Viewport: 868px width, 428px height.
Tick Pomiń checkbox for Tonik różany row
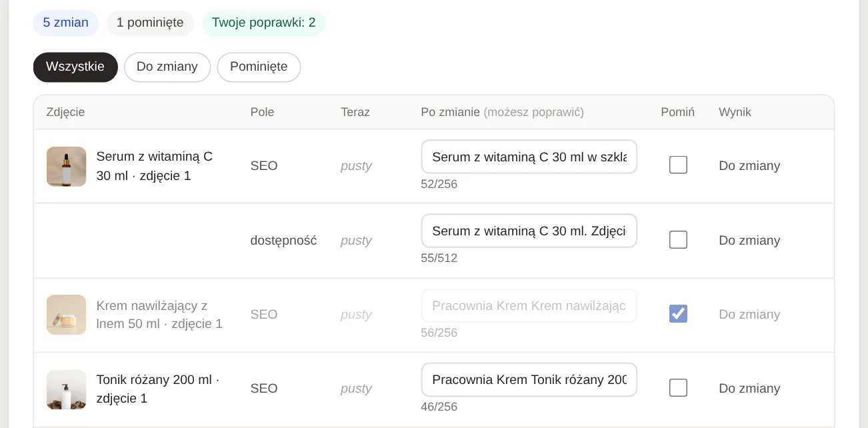[678, 387]
